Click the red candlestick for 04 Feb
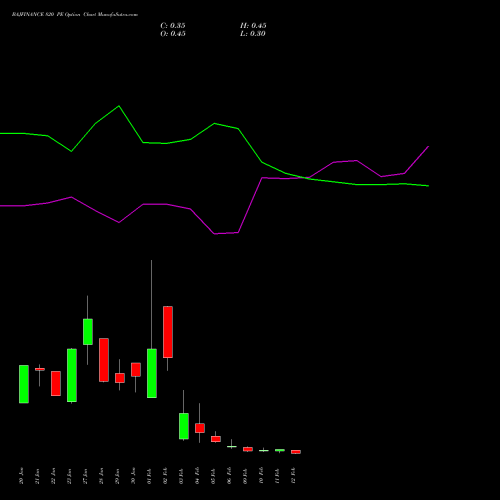Viewport: 500px width, 500px height. 200,428
